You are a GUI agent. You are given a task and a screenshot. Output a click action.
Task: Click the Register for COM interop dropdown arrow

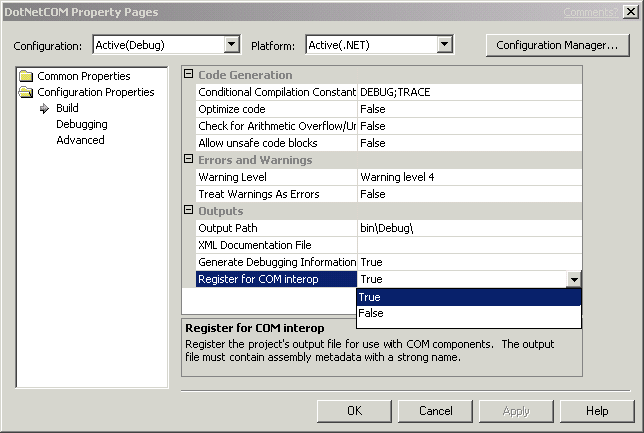[573, 280]
